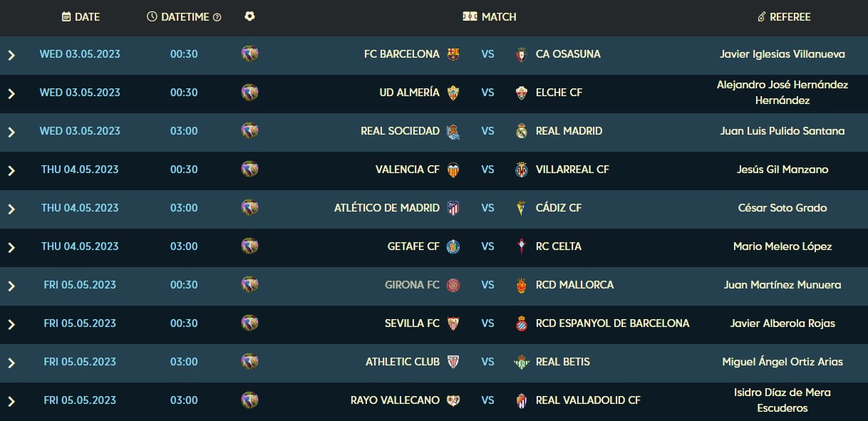Image resolution: width=868 pixels, height=421 pixels.
Task: Open the settings gear in the table header
Action: point(249,16)
